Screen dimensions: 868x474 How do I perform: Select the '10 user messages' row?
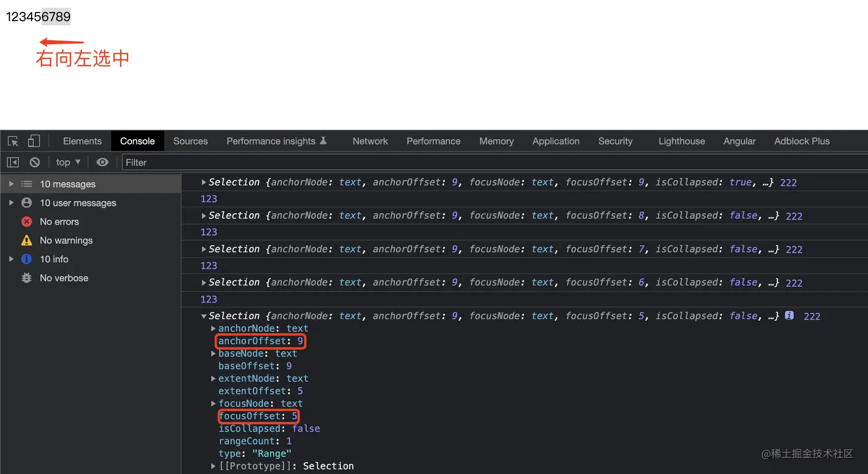click(x=91, y=203)
